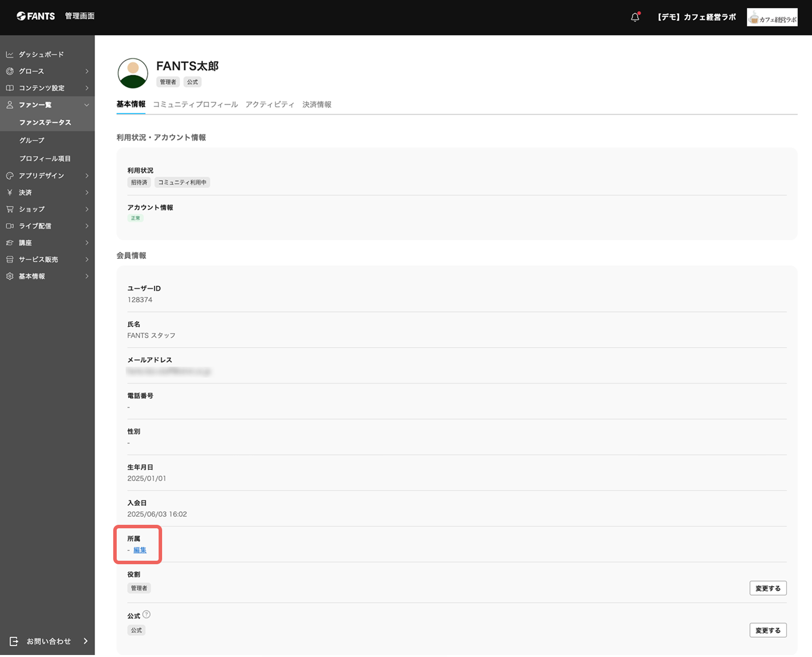Expand the サービス販売 chevron
Viewport: 812px width, 657px height.
pos(87,259)
